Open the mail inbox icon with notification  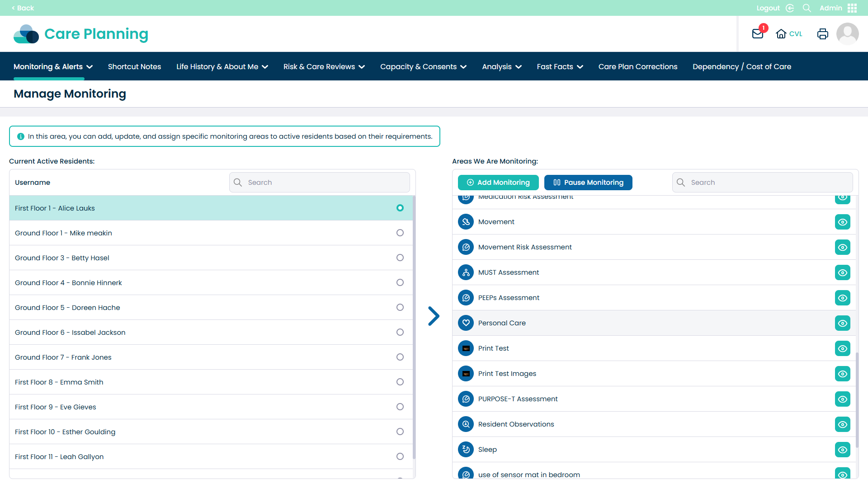pos(758,34)
